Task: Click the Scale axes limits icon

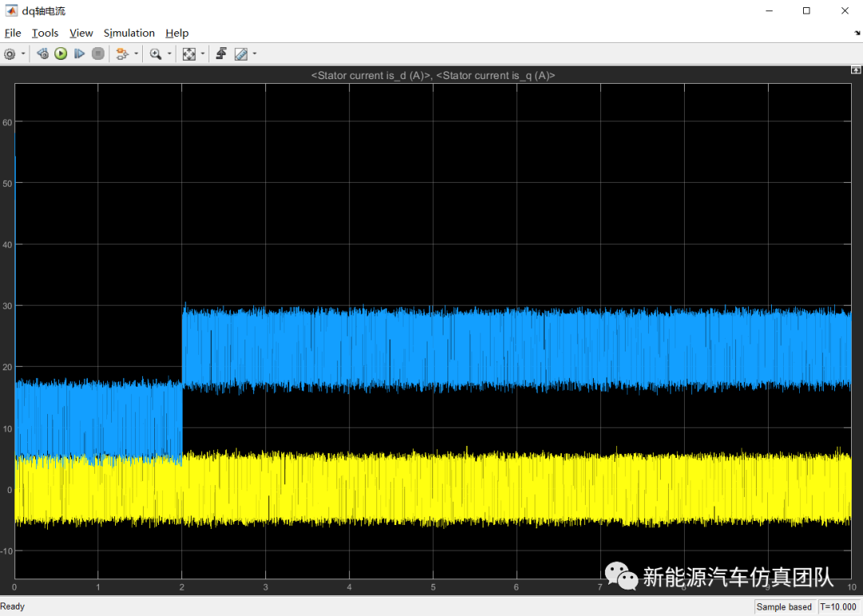Action: [x=189, y=54]
